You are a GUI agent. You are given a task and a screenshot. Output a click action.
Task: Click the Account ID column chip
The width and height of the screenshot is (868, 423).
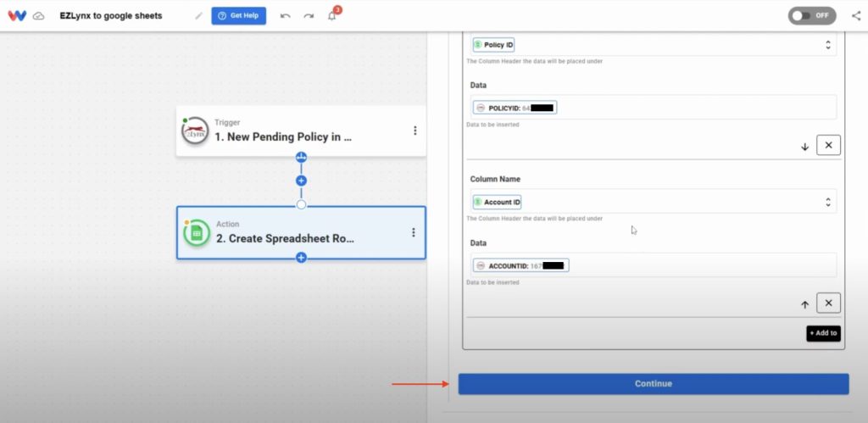pyautogui.click(x=497, y=202)
